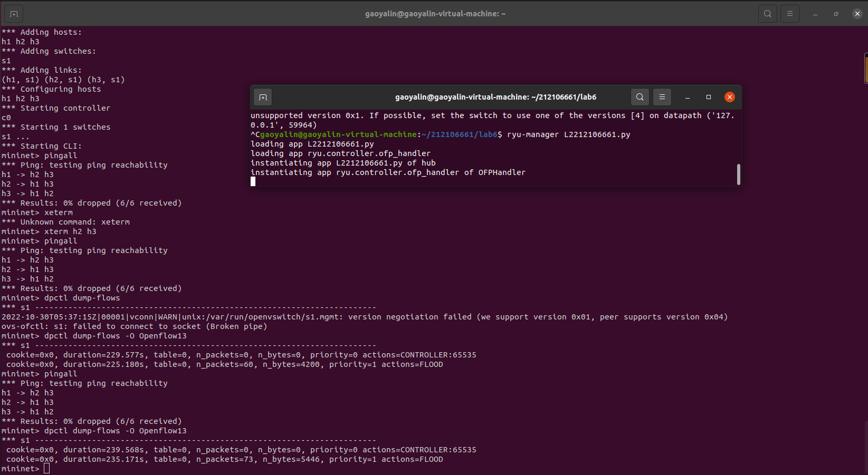The image size is (868, 475).
Task: Open a new tab in the mininet terminal
Action: click(x=14, y=14)
